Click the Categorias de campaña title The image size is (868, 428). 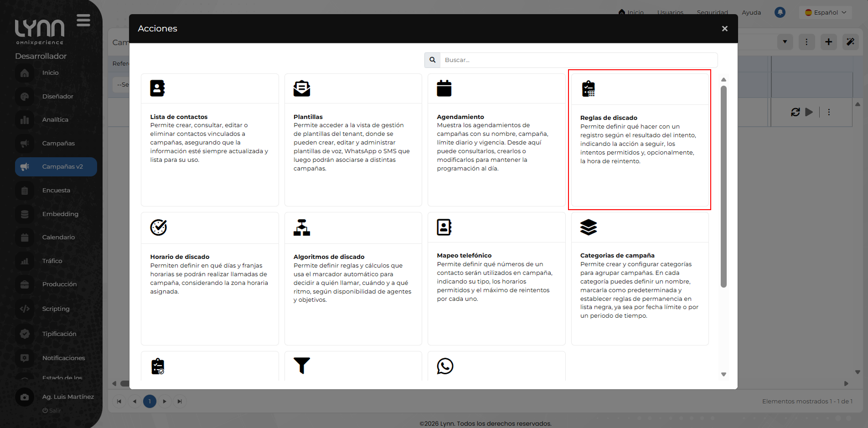[x=617, y=256]
